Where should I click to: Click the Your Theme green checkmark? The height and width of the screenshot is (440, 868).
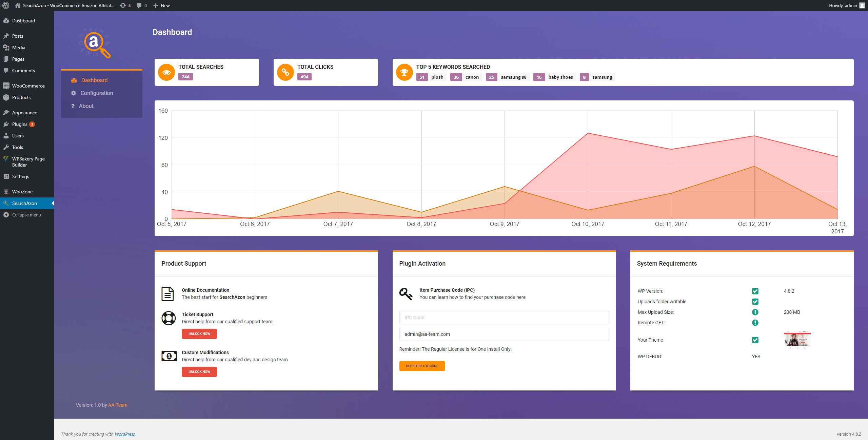(x=755, y=340)
